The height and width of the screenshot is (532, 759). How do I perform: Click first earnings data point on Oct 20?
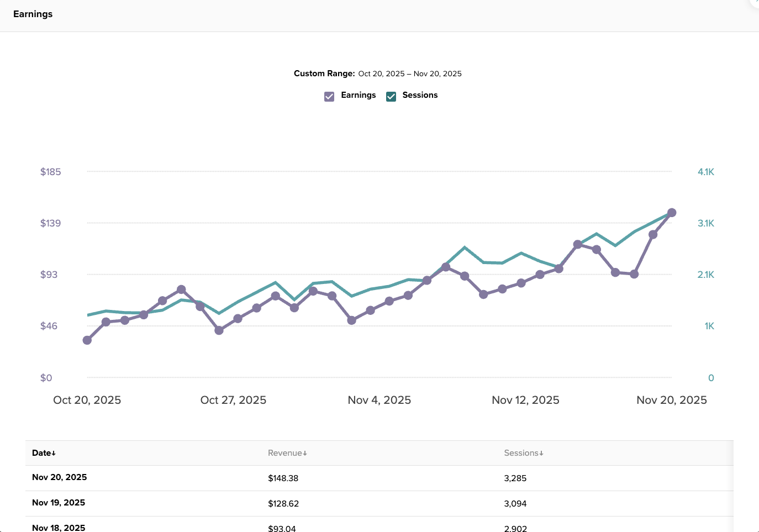(x=87, y=340)
